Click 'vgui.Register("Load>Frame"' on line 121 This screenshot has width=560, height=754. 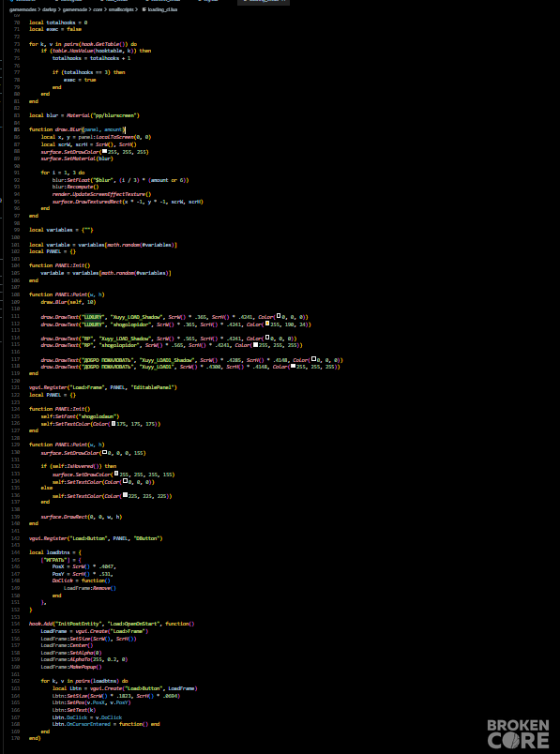point(67,387)
